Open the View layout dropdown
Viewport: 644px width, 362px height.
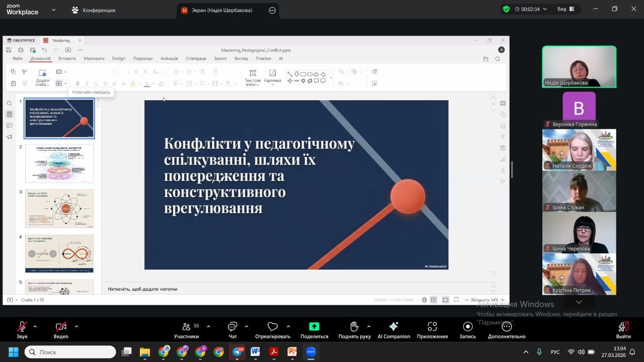tap(565, 9)
